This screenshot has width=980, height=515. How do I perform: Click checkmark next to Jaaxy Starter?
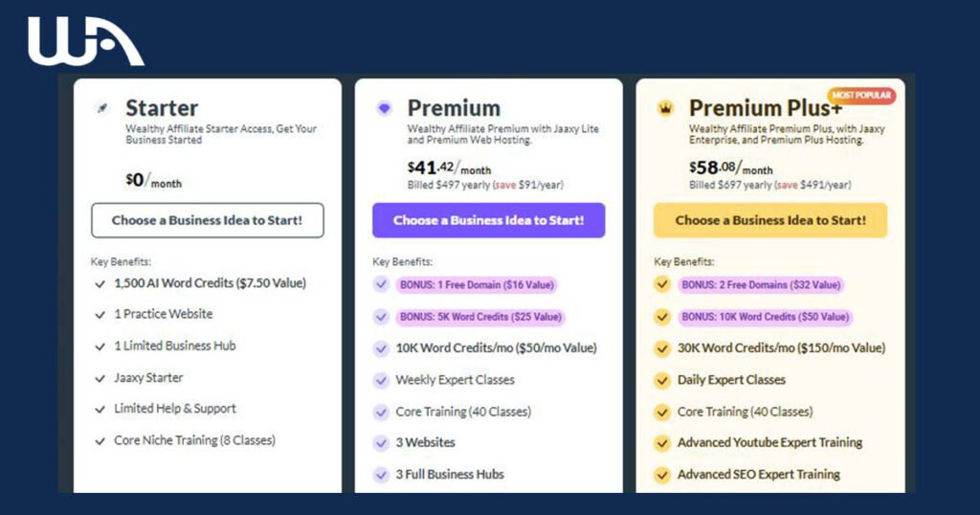point(100,378)
